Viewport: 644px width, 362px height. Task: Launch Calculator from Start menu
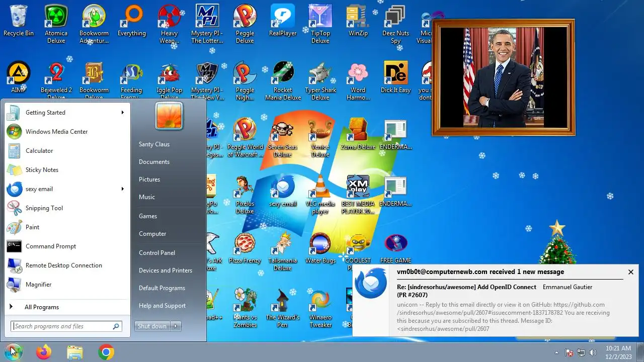tap(67, 151)
